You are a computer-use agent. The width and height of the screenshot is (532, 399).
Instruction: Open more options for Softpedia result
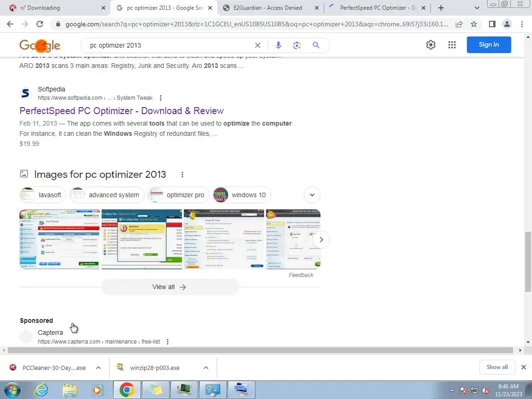pos(161,98)
